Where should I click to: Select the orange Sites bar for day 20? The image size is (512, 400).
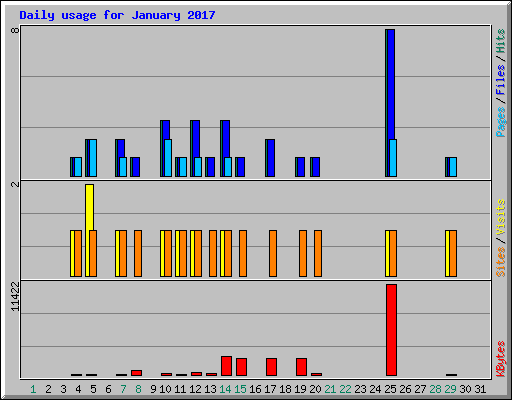pyautogui.click(x=318, y=253)
